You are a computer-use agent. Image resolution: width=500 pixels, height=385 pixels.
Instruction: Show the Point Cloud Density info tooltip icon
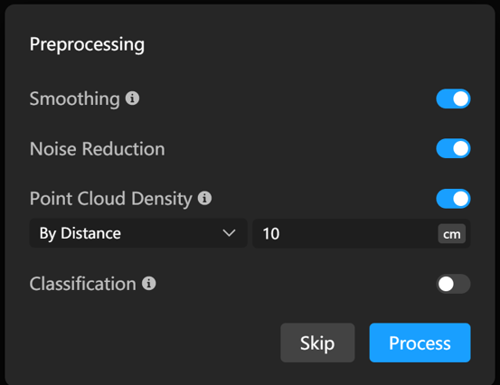(205, 198)
